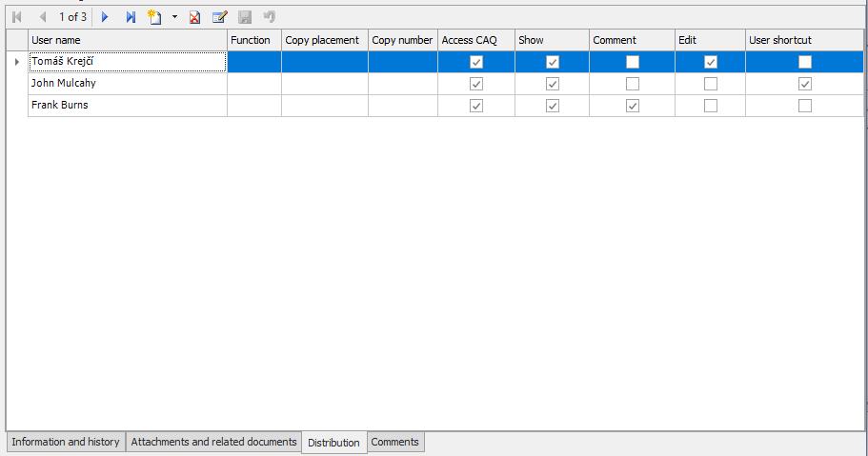Enable User shortcut for Frank Burns
The height and width of the screenshot is (456, 868).
(805, 105)
